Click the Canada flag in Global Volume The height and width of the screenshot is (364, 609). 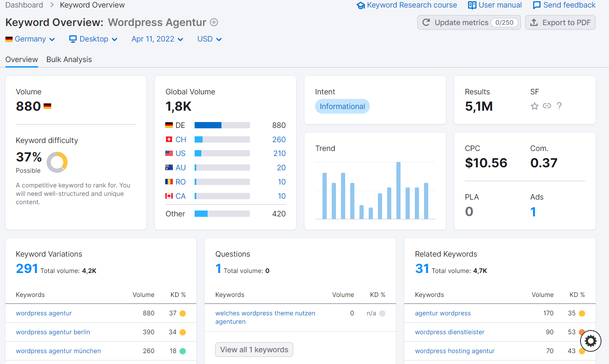169,196
